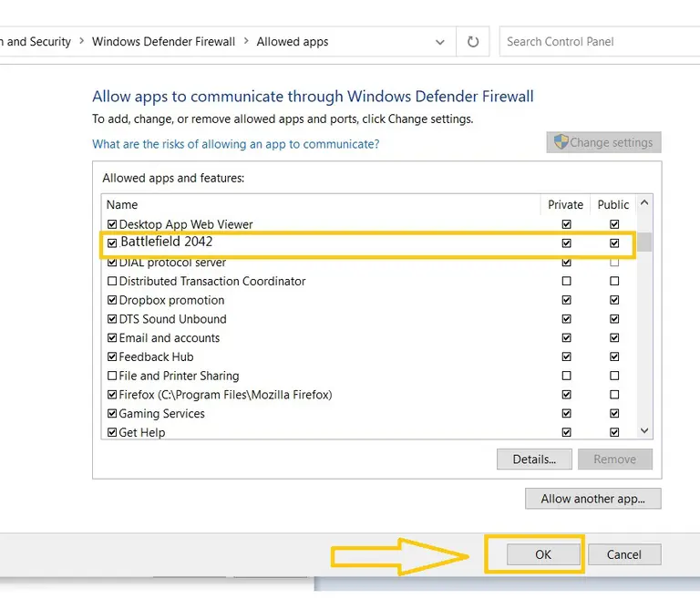Uncheck Feedback Hub name checkbox
The image size is (700, 599).
tap(112, 356)
